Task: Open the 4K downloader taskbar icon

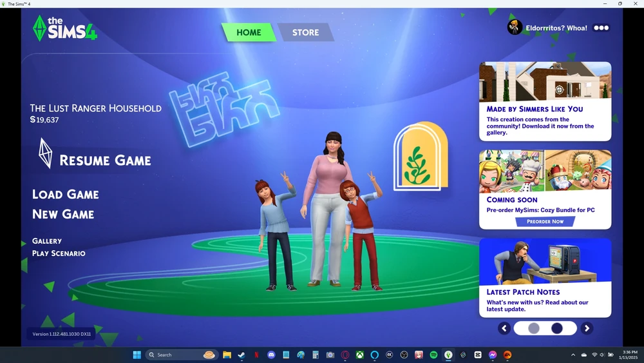Action: 390,355
